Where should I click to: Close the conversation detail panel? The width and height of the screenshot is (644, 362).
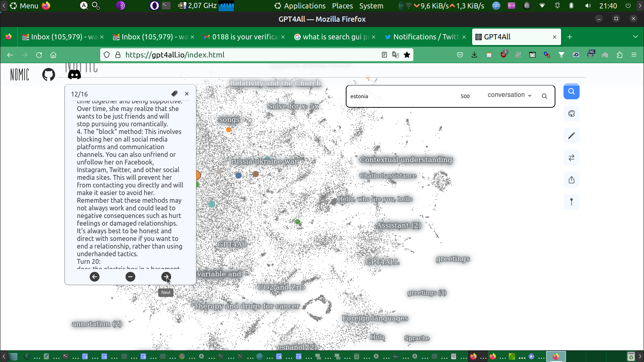tap(187, 94)
